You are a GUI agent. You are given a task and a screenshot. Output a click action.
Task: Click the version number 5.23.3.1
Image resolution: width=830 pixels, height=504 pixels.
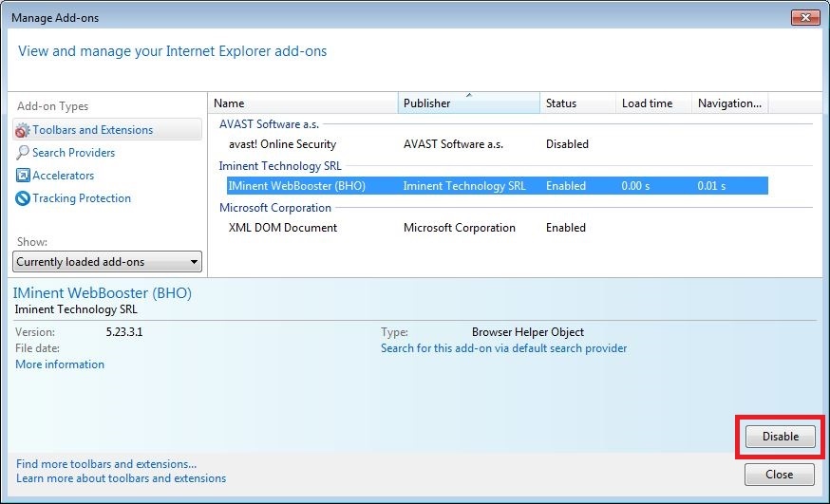tap(123, 332)
